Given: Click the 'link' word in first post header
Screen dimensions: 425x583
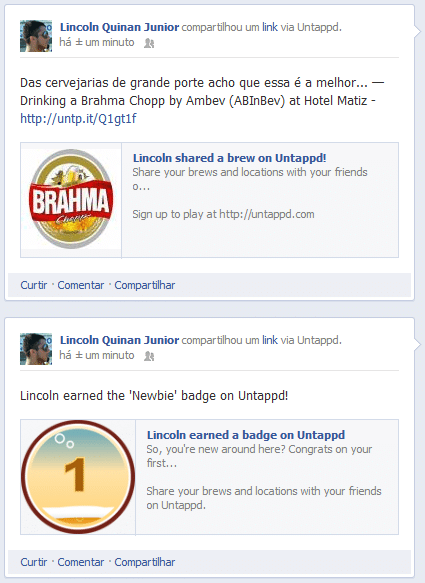Looking at the screenshot, I should 270,27.
